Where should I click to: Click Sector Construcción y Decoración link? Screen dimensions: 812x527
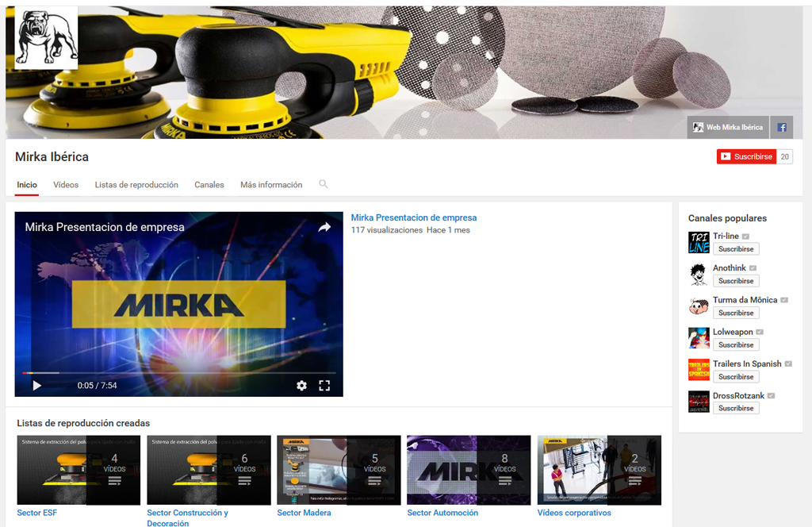coord(187,517)
